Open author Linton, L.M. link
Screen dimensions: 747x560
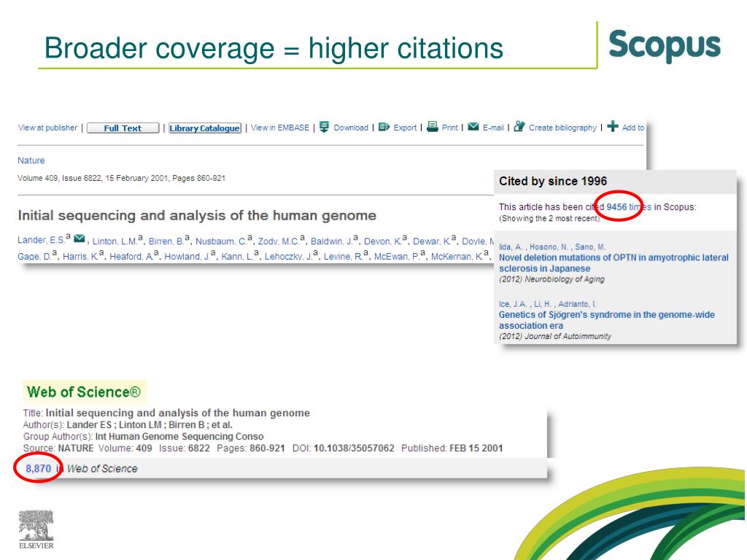click(x=115, y=241)
